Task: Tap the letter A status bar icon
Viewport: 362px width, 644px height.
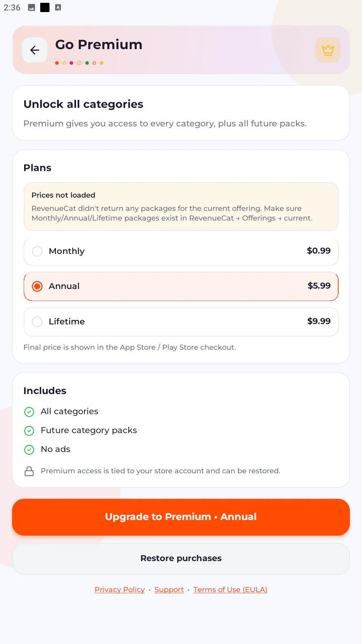Action: point(58,8)
